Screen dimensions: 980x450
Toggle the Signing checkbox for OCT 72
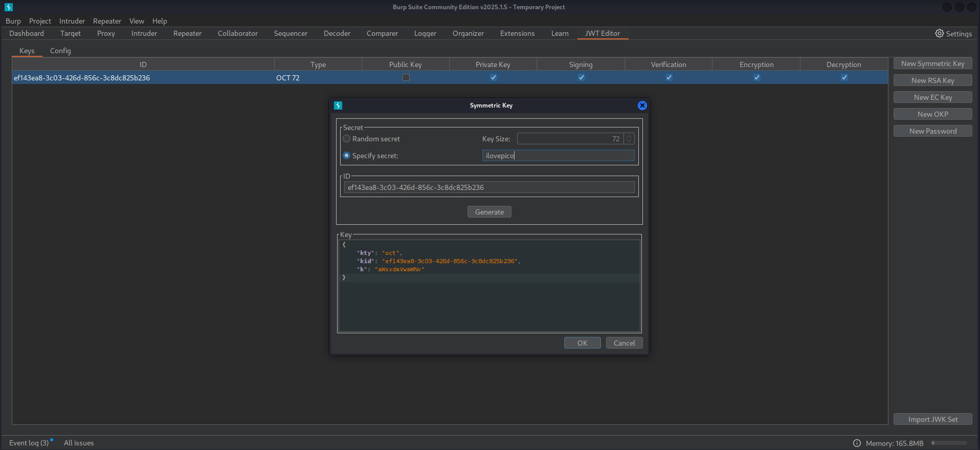click(x=581, y=77)
